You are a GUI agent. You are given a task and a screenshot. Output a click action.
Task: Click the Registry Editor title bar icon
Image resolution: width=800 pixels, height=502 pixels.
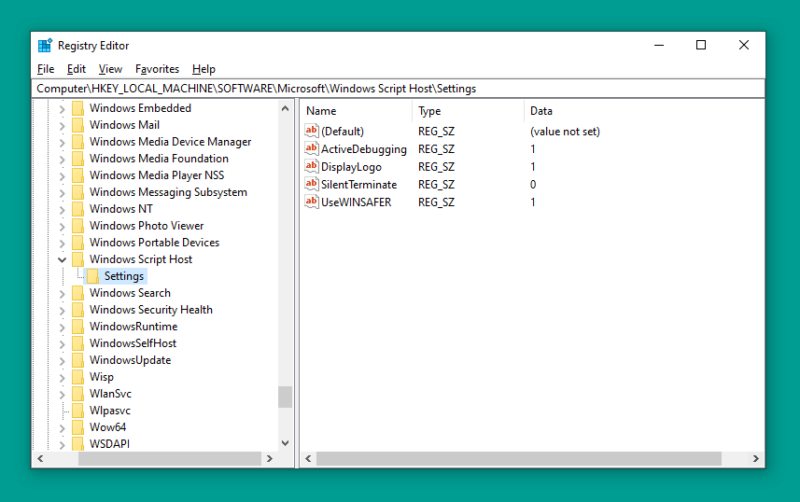click(x=45, y=45)
